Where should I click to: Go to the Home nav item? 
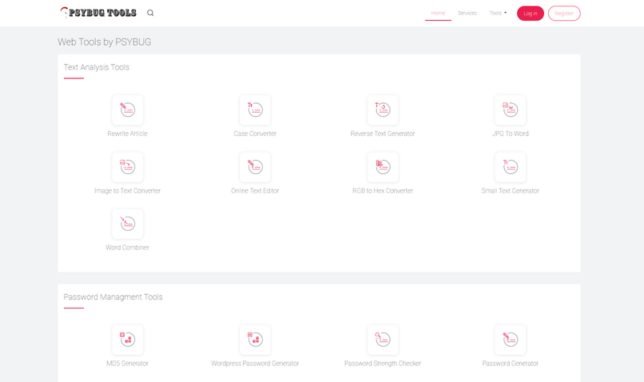[438, 13]
